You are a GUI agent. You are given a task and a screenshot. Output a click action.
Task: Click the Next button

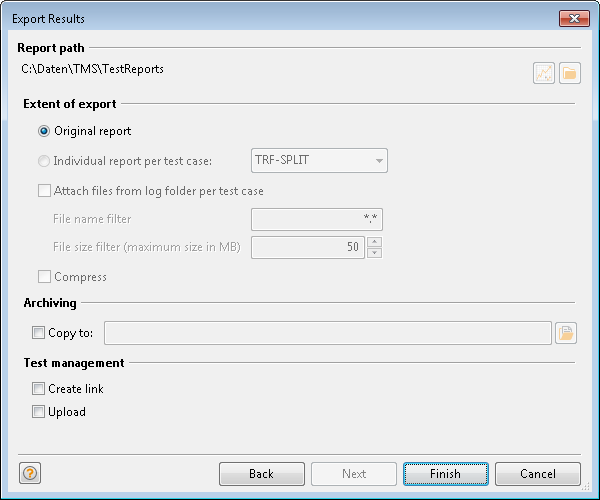(354, 474)
